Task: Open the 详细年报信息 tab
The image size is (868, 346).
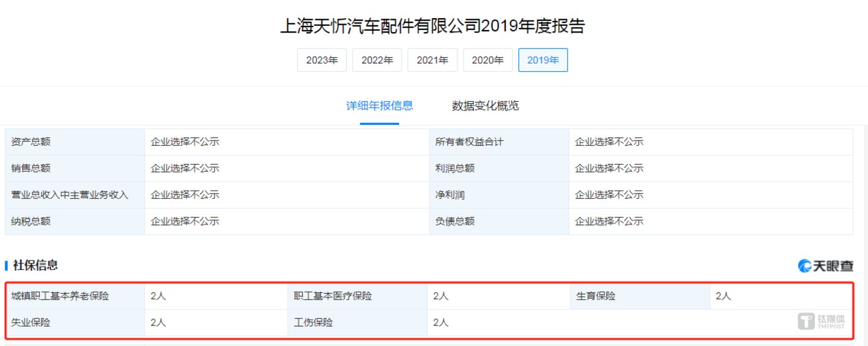Action: [x=379, y=106]
